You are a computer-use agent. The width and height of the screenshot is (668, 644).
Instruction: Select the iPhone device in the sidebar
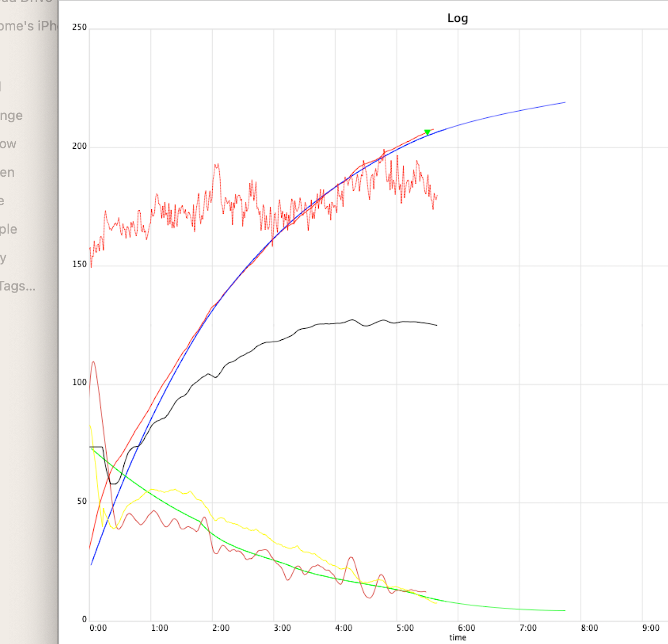pos(28,26)
